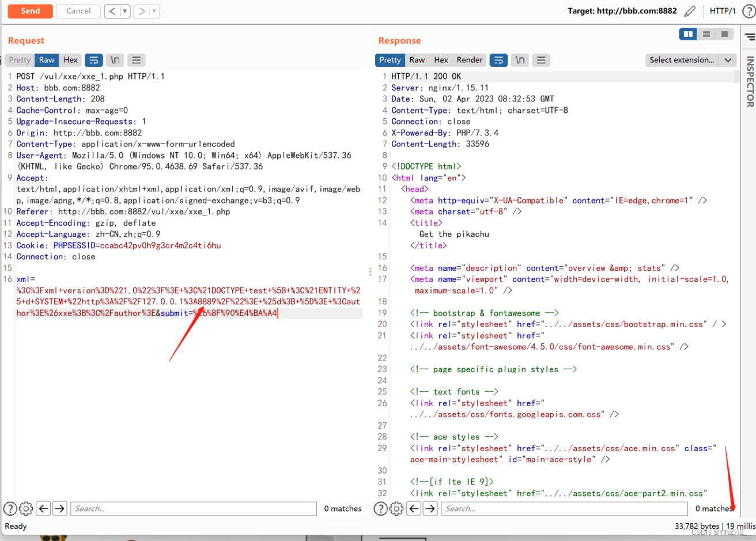The height and width of the screenshot is (541, 756).
Task: Click the Referer header line in request
Action: pos(123,211)
